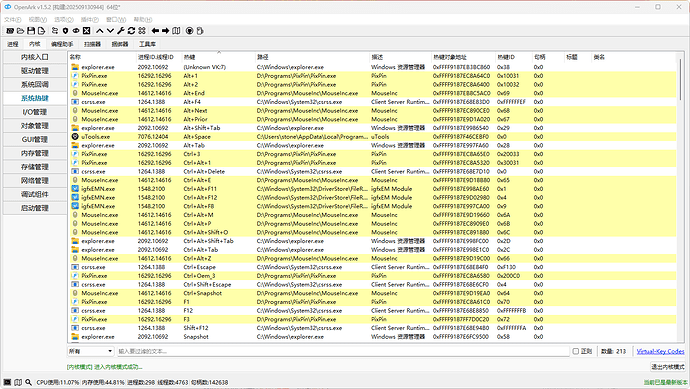The width and height of the screenshot is (690, 389).
Task: Open the 文件(F) menu
Action: pos(13,20)
